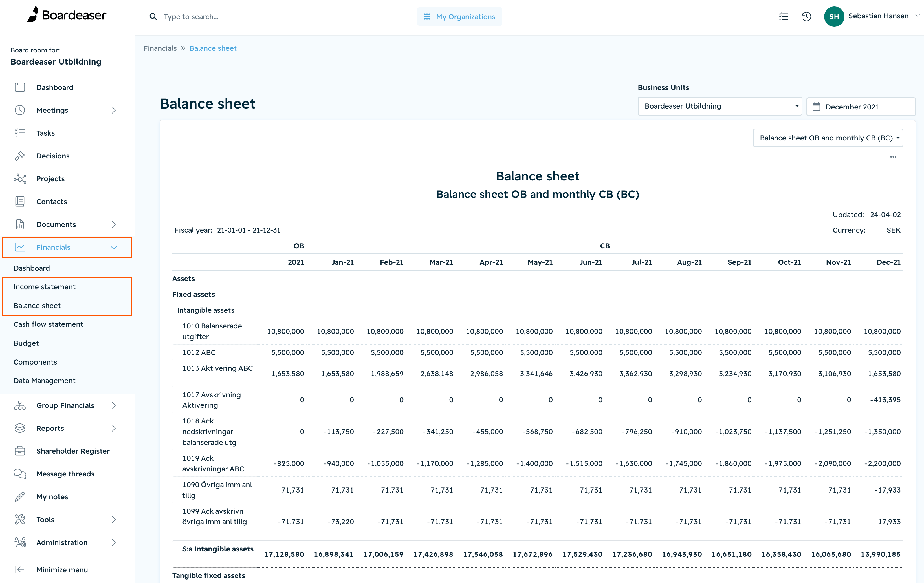Viewport: 924px width, 583px height.
Task: Open Cash flow statement from the sidebar
Action: pos(48,324)
